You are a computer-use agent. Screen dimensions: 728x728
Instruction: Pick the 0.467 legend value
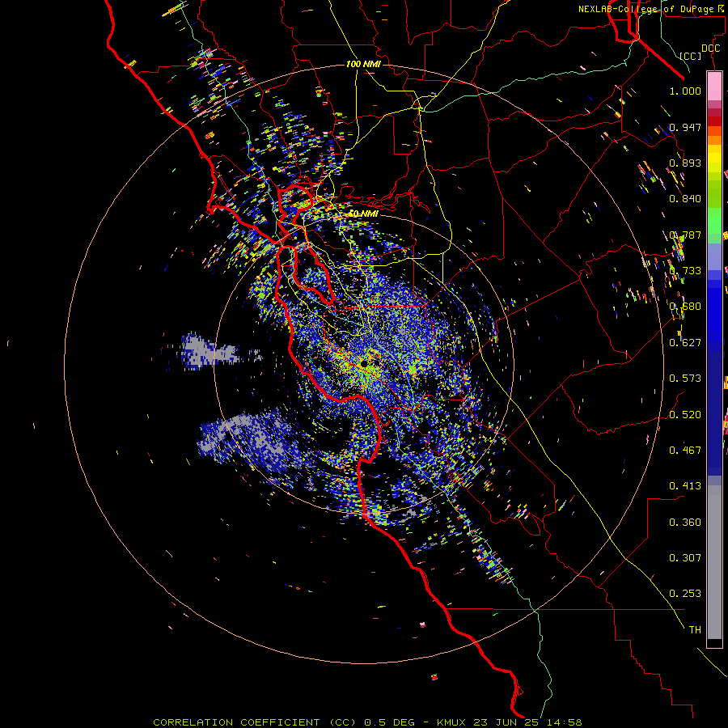[x=685, y=451]
